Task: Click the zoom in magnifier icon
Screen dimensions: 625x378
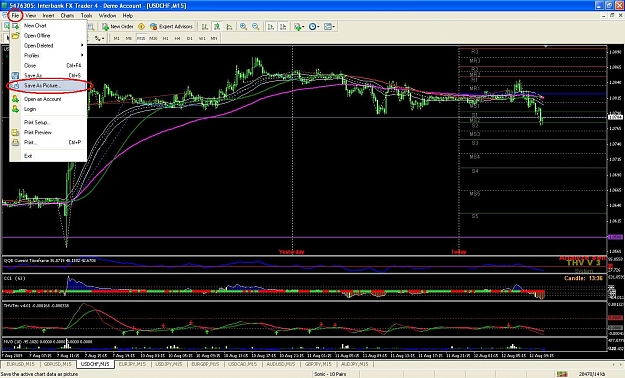Action: 243,27
